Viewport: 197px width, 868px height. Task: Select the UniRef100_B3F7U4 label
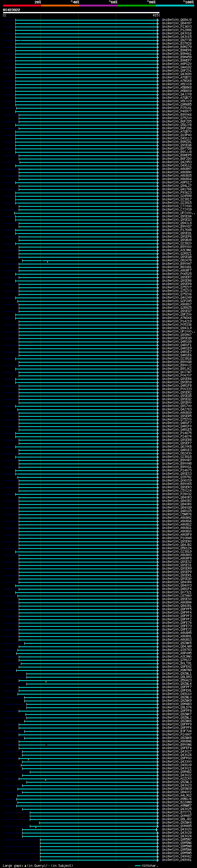coord(176,731)
